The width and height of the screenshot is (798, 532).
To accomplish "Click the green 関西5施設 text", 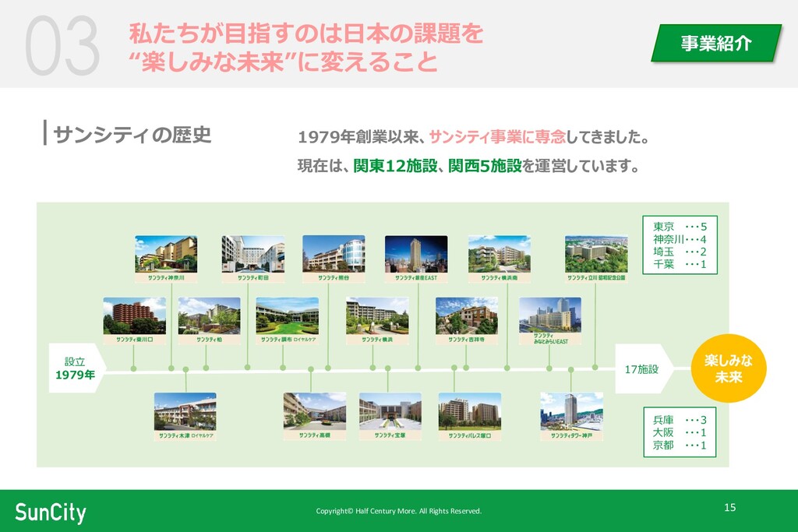I will click(485, 166).
